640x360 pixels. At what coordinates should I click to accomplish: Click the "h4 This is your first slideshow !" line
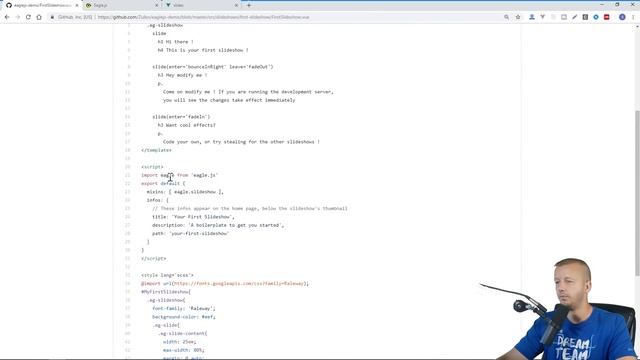pos(203,50)
